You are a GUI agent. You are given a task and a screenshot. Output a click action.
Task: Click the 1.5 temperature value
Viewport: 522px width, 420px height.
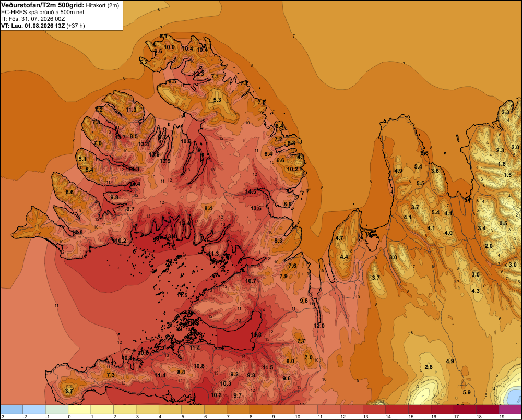pos(507,175)
